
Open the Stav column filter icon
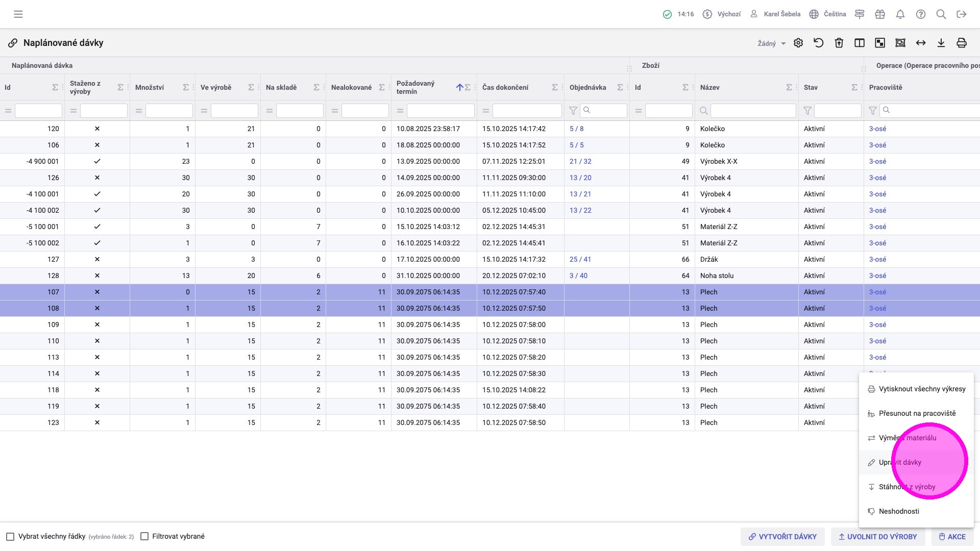point(807,111)
